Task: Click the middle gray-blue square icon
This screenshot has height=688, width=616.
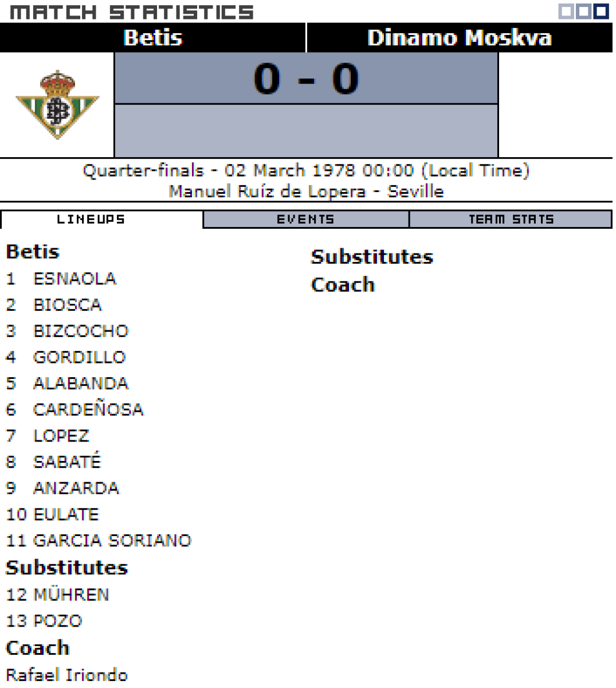Action: [583, 11]
